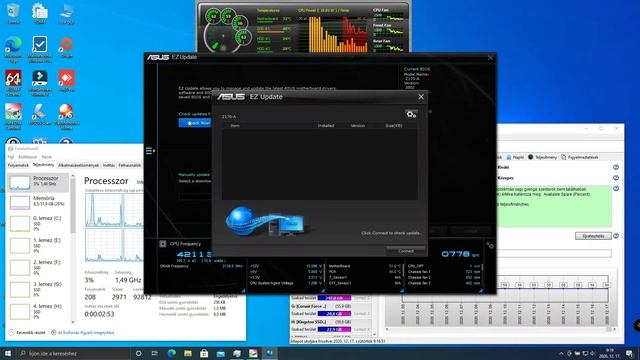Open File Explorer from taskbar
This screenshot has height=360, width=640.
point(188,353)
